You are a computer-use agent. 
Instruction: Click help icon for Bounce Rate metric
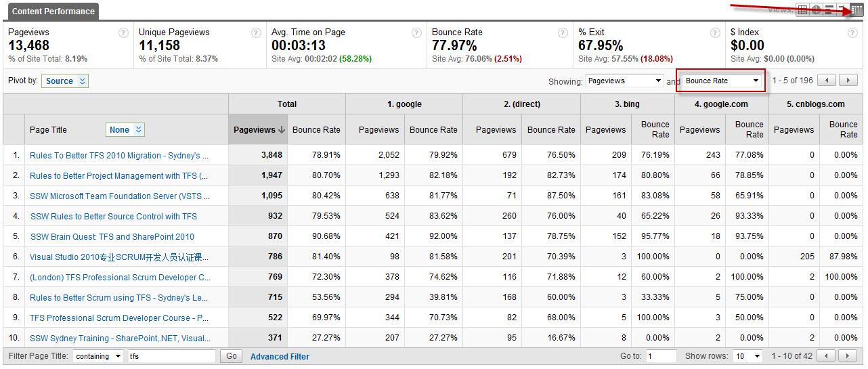[563, 32]
